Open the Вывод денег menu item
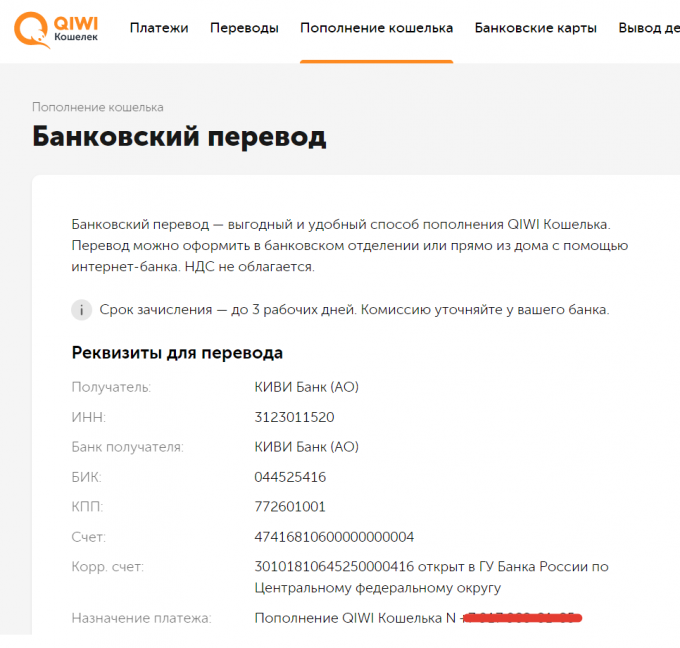The width and height of the screenshot is (680, 648). (649, 28)
